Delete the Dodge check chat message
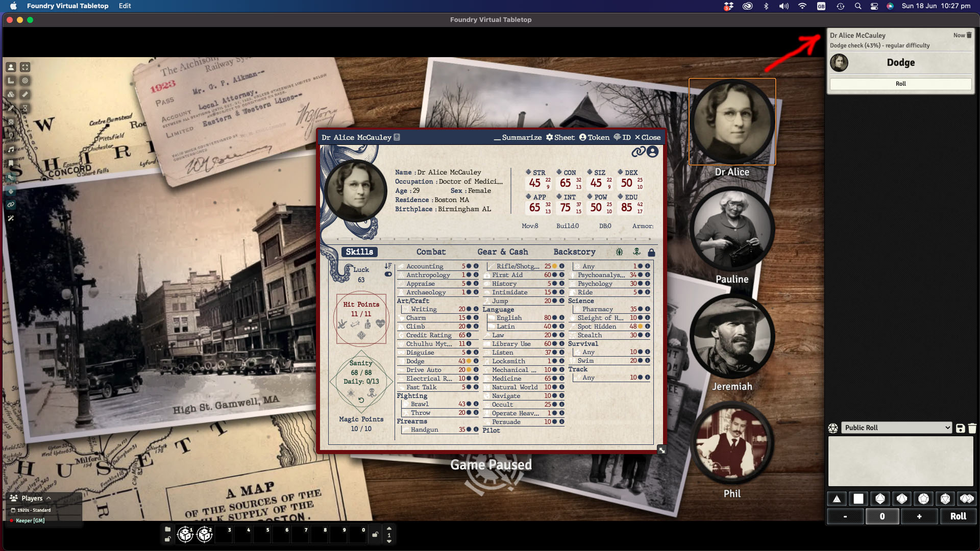Viewport: 980px width, 551px height. (x=969, y=35)
